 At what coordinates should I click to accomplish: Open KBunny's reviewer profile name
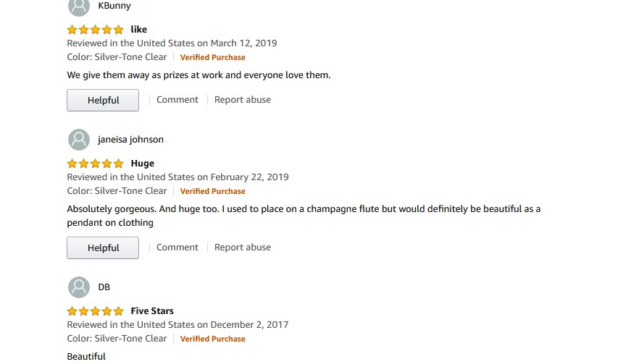pyautogui.click(x=114, y=6)
